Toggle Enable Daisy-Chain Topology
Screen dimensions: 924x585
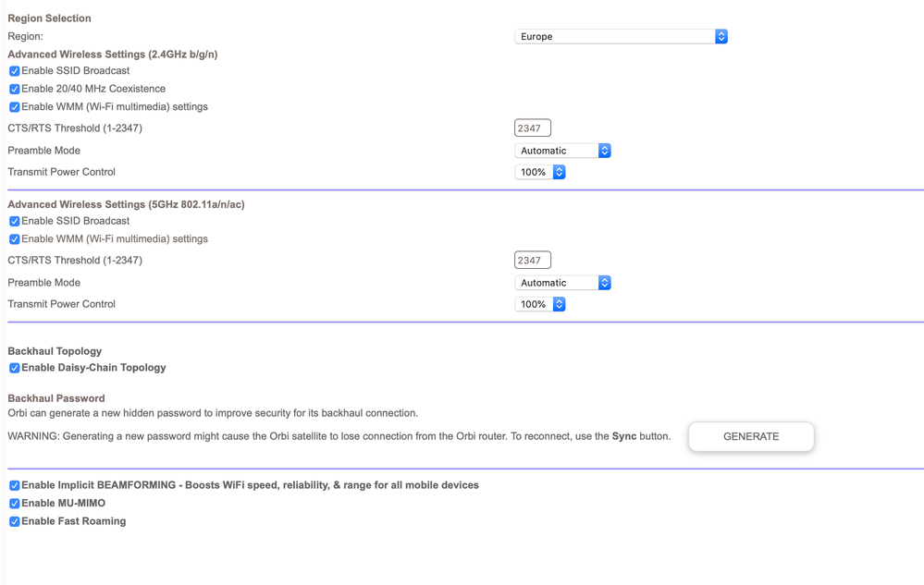tap(14, 368)
